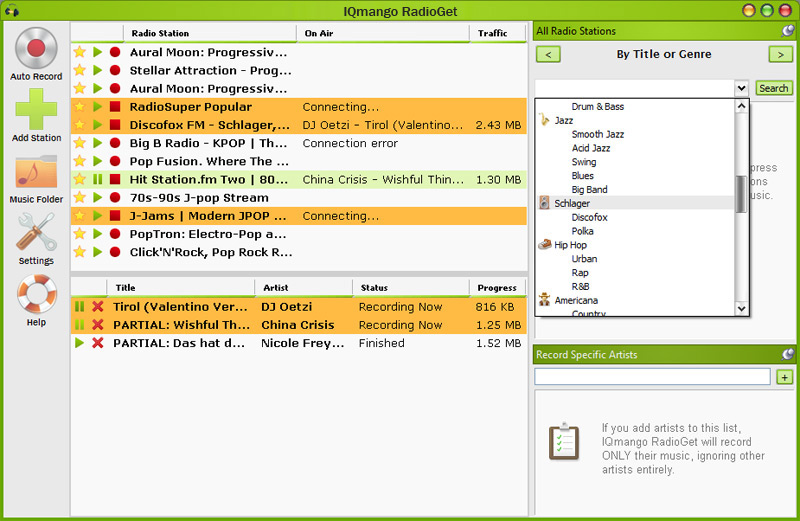The height and width of the screenshot is (521, 800).
Task: Pin the All Radio Stations panel
Action: [788, 31]
